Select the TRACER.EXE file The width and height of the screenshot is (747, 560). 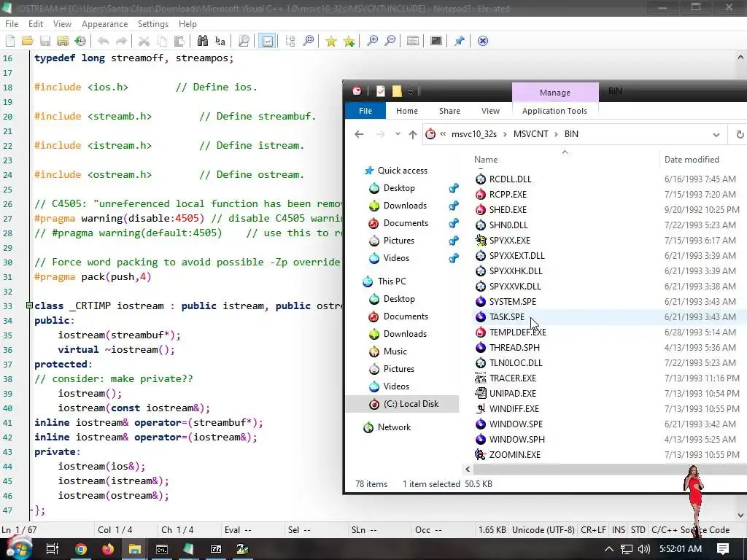click(513, 378)
